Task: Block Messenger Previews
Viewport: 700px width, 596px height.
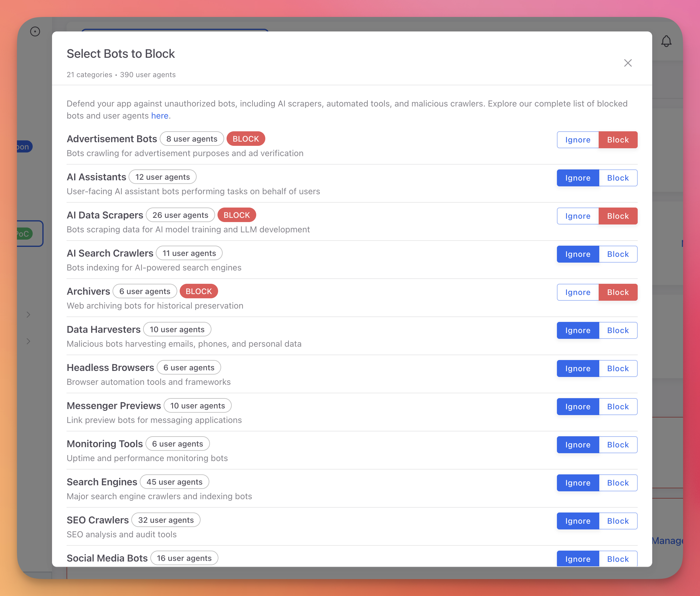Action: point(618,406)
